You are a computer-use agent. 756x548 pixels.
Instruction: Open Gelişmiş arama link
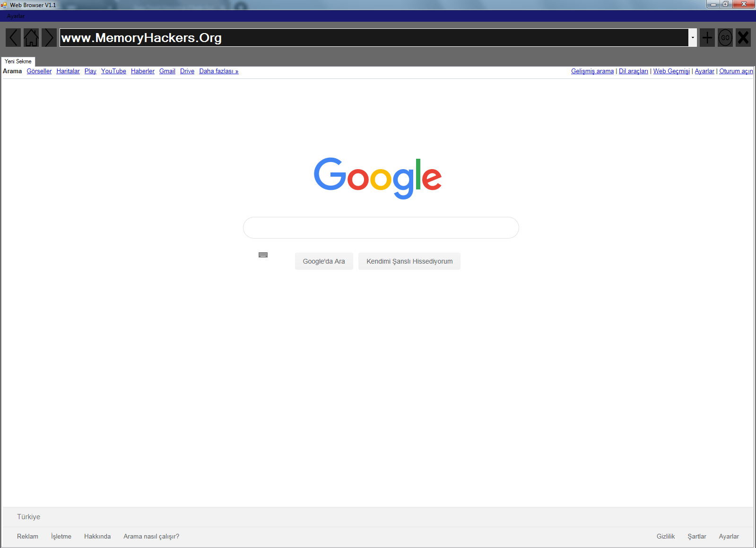(592, 71)
